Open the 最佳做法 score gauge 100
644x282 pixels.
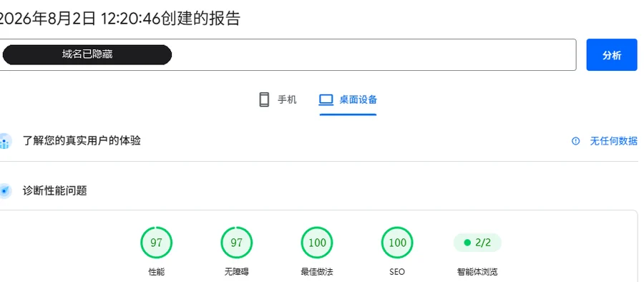[x=317, y=243]
